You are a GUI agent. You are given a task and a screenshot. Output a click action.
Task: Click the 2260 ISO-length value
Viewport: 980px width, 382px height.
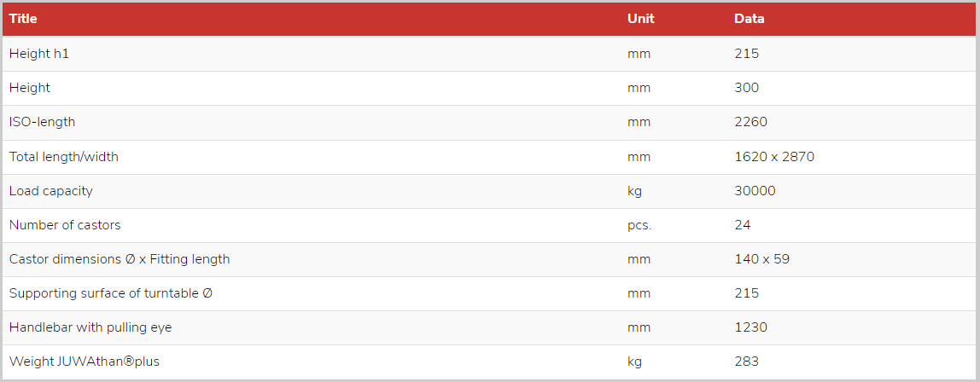[x=750, y=122]
